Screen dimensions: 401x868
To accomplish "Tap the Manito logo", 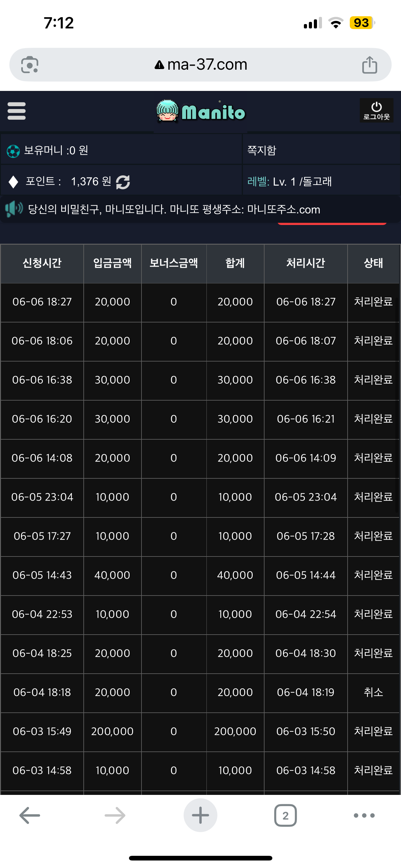I will [201, 111].
